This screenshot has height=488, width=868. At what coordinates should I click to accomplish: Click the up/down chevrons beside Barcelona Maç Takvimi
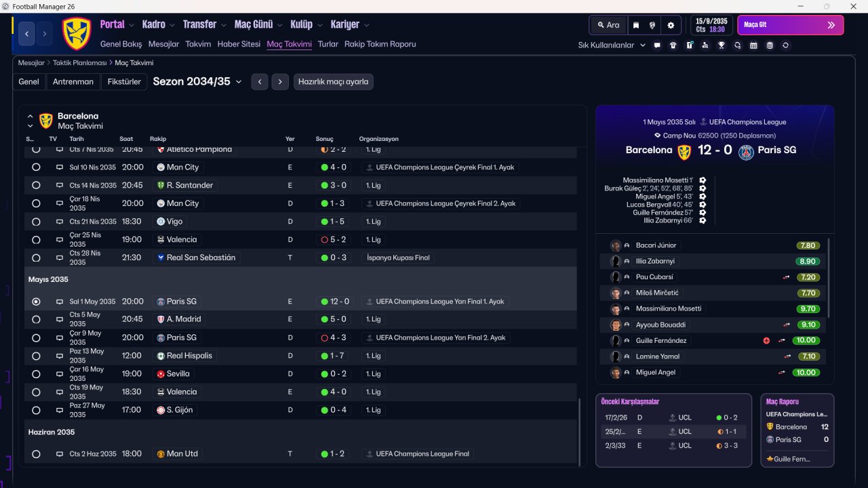tap(30, 121)
